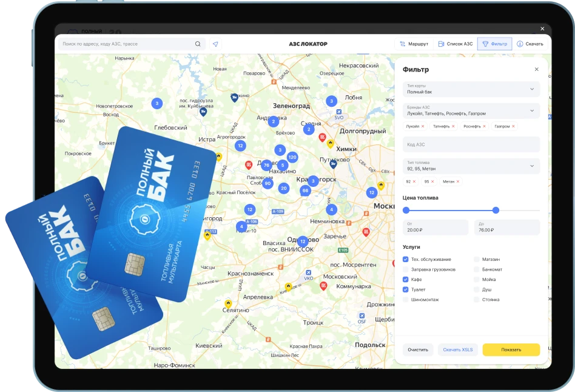Click the my-location arrow icon
The width and height of the screenshot is (575, 392).
click(x=215, y=44)
